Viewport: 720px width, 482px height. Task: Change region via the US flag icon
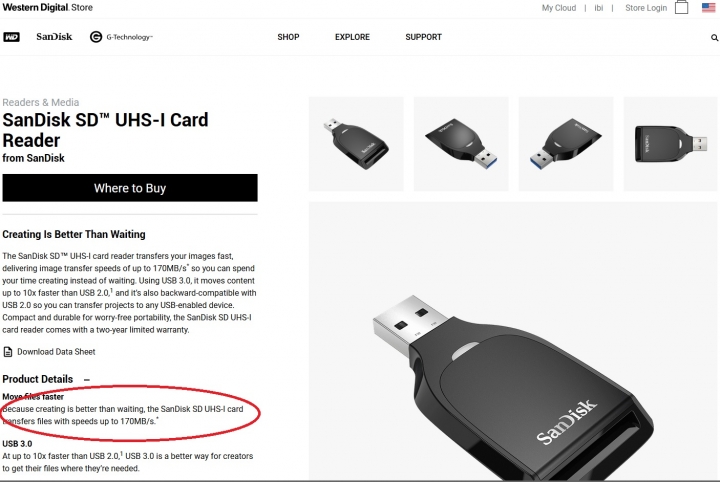[709, 8]
